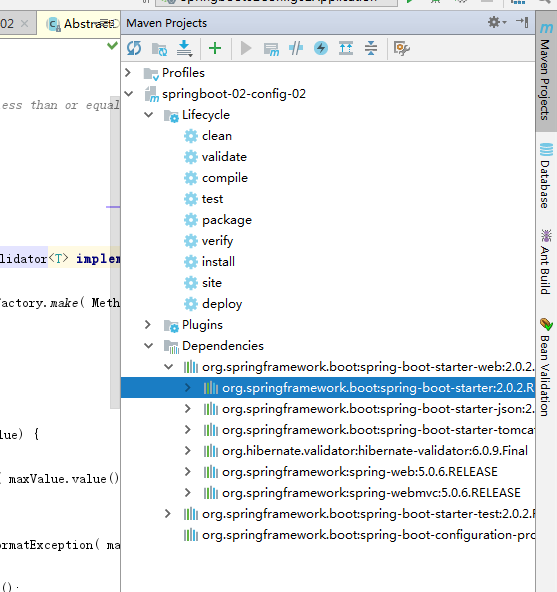
Task: Open Database side tab
Action: coord(546,176)
